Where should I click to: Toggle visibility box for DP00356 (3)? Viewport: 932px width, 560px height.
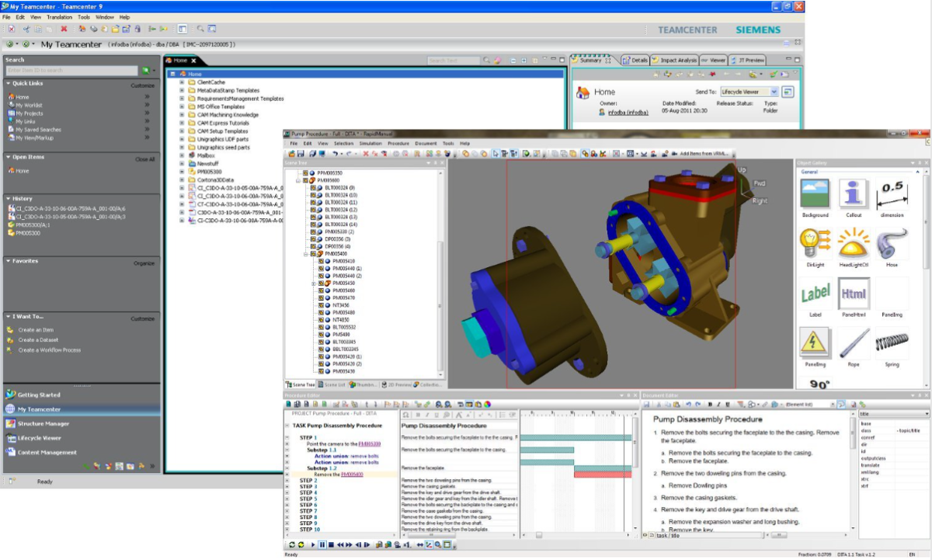click(x=312, y=239)
